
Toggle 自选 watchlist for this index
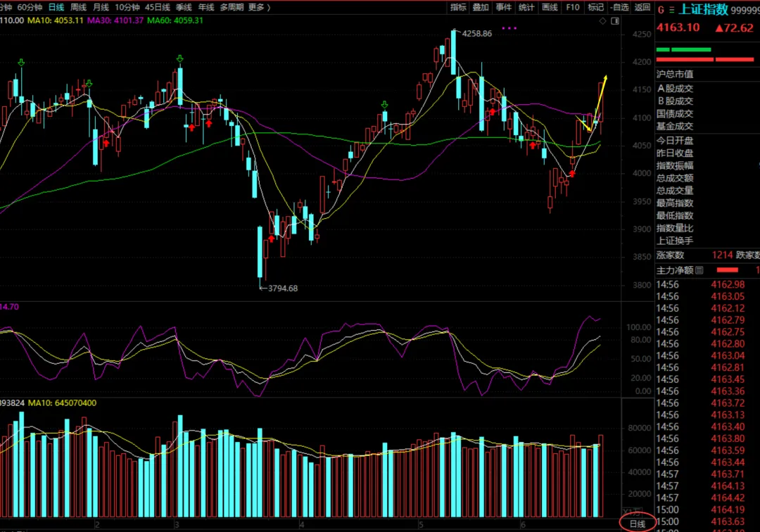[620, 7]
